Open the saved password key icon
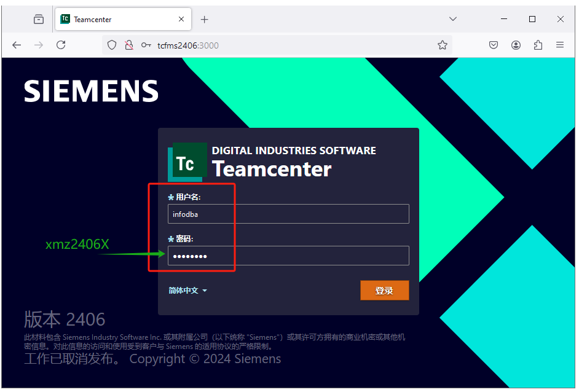Image resolution: width=579 pixels, height=392 pixels. [x=146, y=45]
